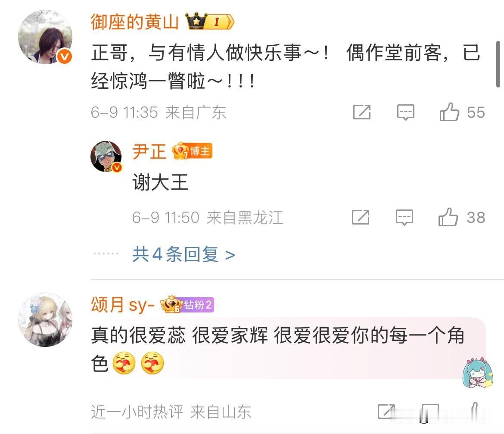This screenshot has height=434, width=504.
Task: Open the username 颂月 sy- profile
Action: (123, 304)
